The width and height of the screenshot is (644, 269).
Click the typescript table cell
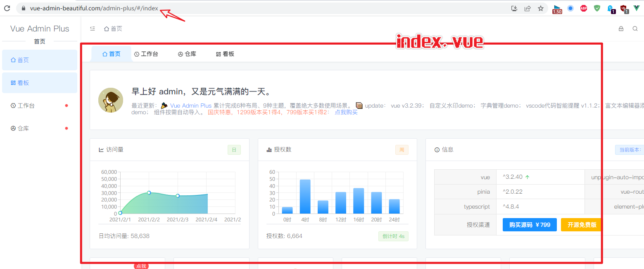click(466, 207)
